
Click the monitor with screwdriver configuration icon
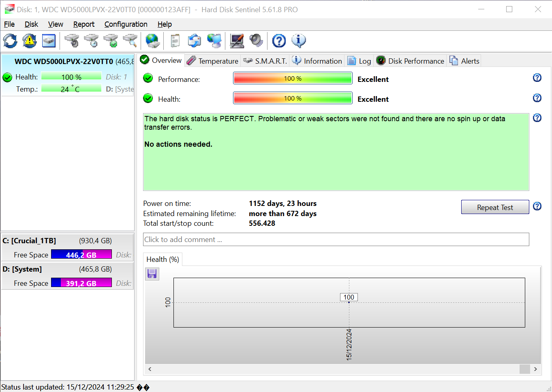point(237,41)
